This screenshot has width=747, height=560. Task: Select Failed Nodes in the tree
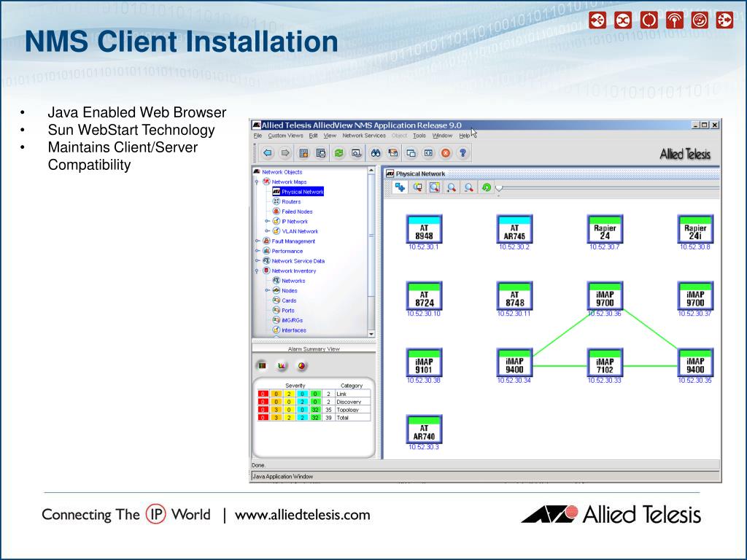[297, 211]
